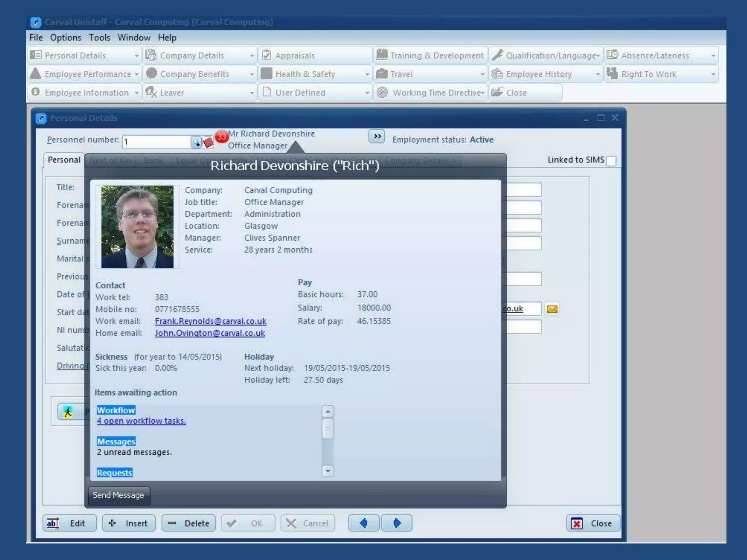
Task: Click the Appraisals toolbar icon
Action: [x=267, y=55]
